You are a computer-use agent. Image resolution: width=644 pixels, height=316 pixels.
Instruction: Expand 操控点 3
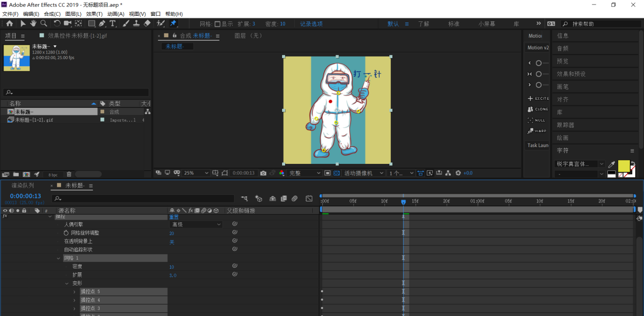coord(75,308)
